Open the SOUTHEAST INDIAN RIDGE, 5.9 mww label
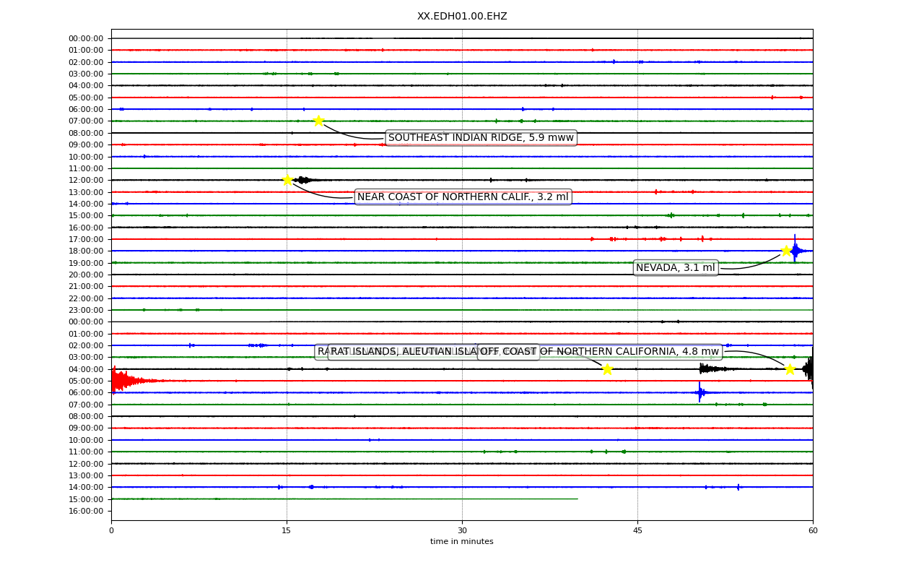924x578 pixels. click(481, 138)
